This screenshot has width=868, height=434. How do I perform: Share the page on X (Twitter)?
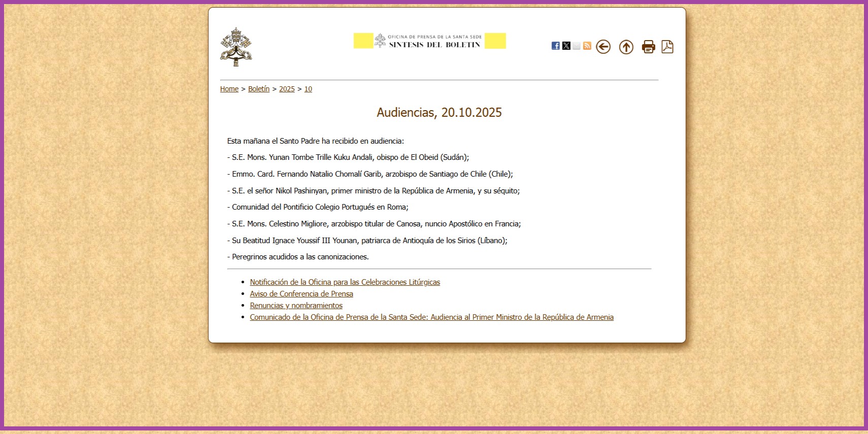coord(566,46)
